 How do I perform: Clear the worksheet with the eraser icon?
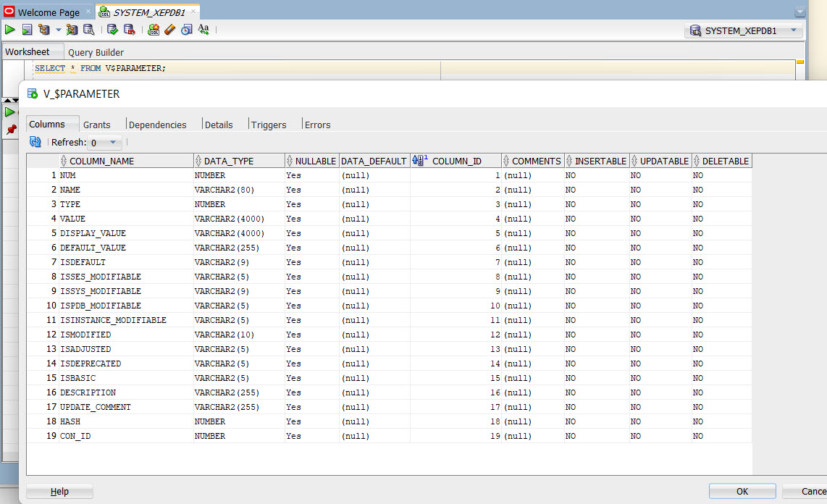coord(170,30)
